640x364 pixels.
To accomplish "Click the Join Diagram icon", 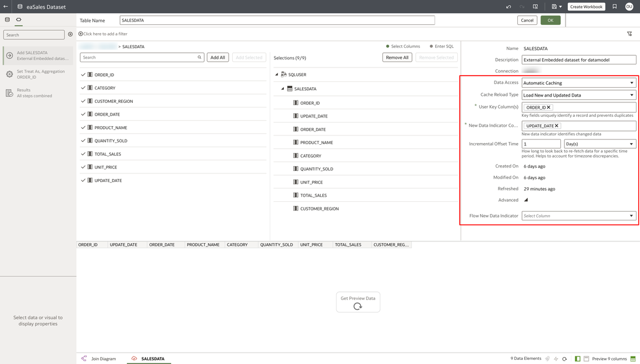I will tap(84, 359).
